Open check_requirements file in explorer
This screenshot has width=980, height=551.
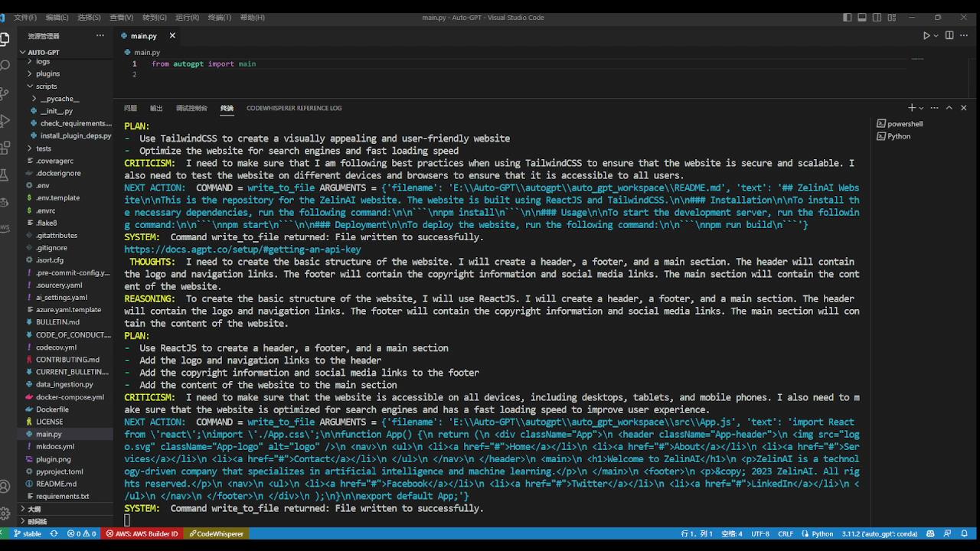[x=64, y=123]
